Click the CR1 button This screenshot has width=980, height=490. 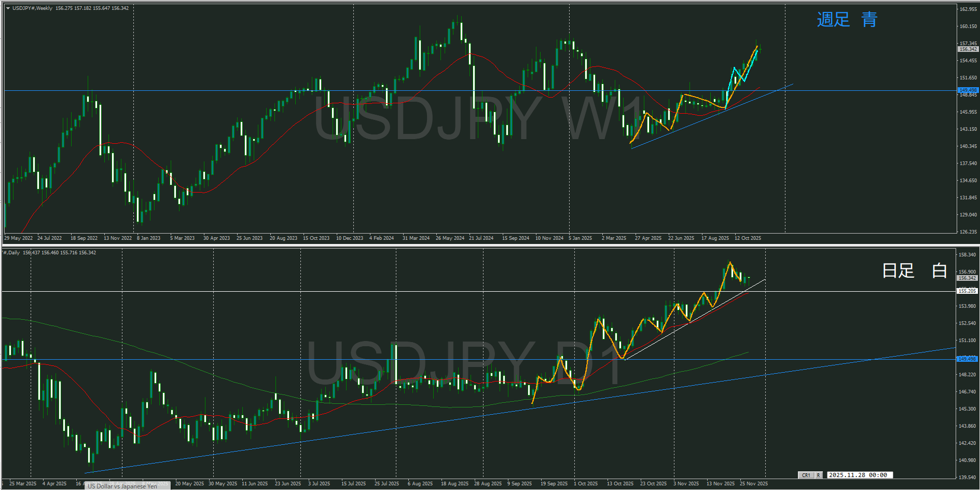tap(806, 475)
